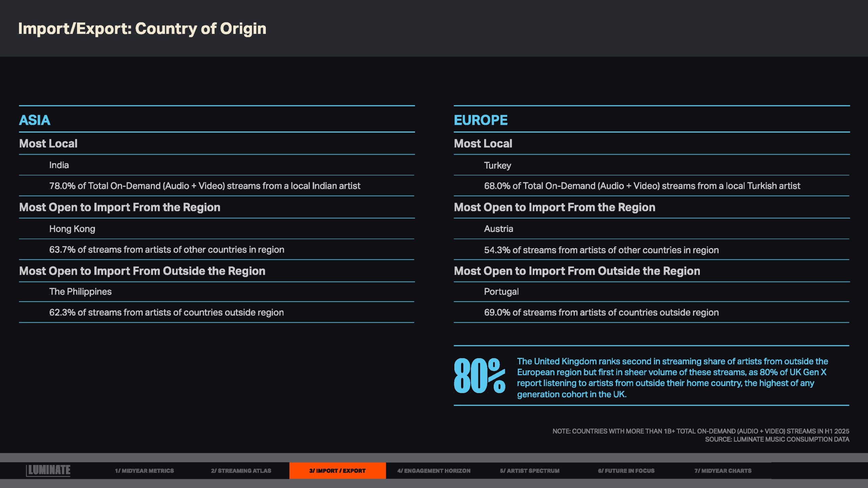This screenshot has width=868, height=488.
Task: Click the United Kingdom Gen X callout text
Action: pos(671,378)
